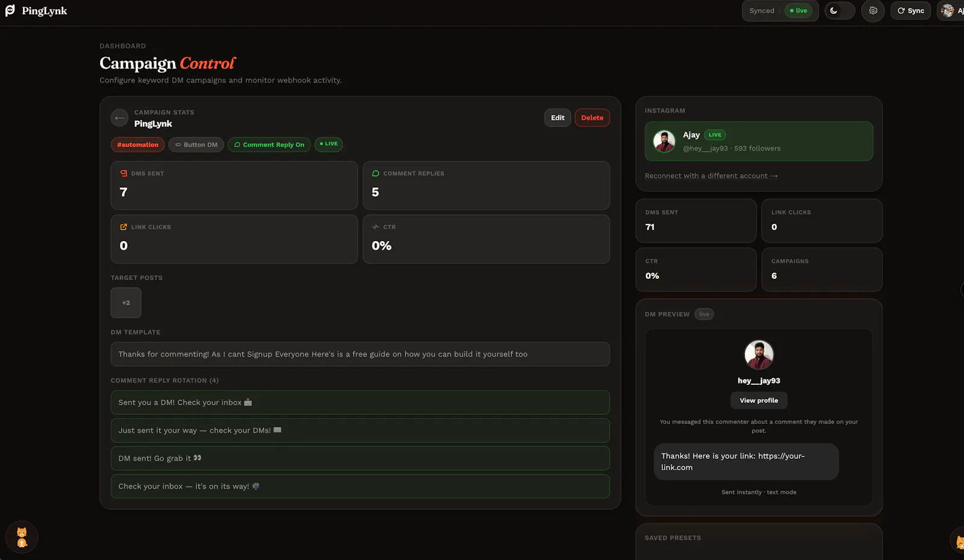Click the Campaigns 6 card
Viewport: 964px width, 560px height.
pyautogui.click(x=822, y=270)
